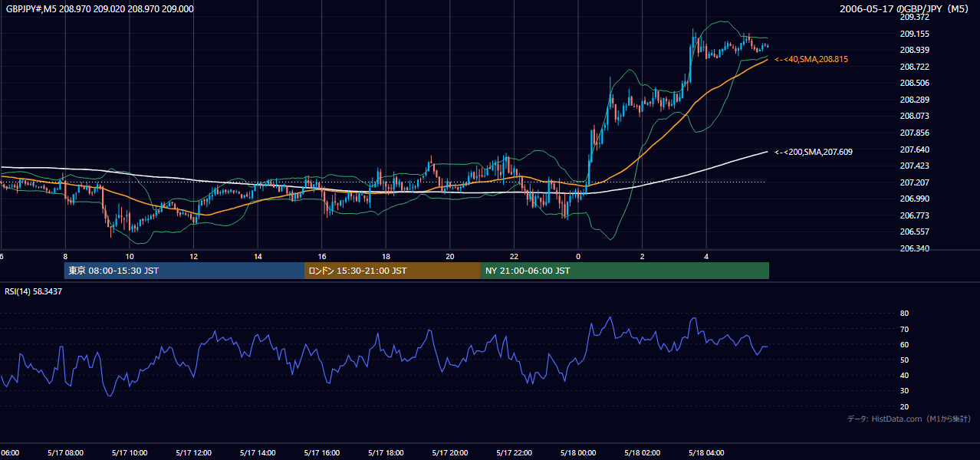Screen dimensions: 980x460
Task: Click the 207.423 price axis label
Action: [914, 166]
